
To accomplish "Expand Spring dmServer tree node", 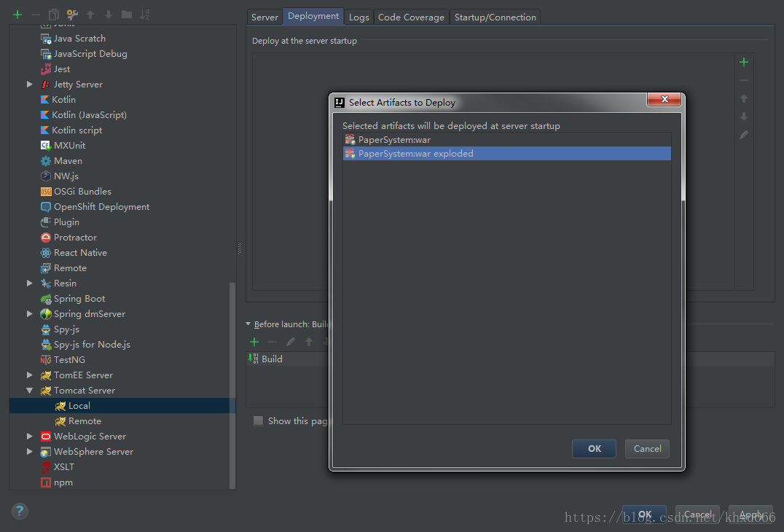I will point(29,314).
